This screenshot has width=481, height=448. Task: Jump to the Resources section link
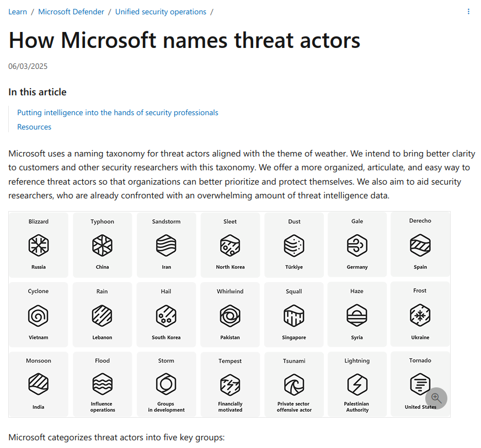pyautogui.click(x=34, y=127)
